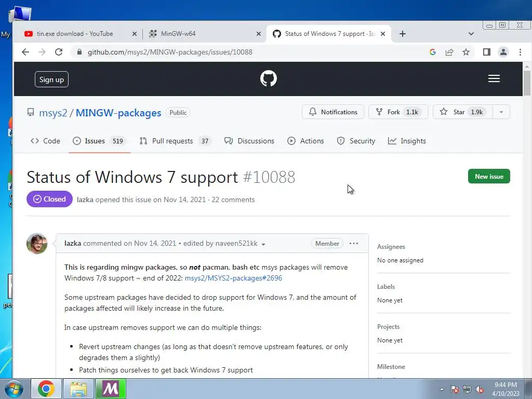Screen dimensions: 532x399
Task: Click the green New issue button
Action: 489,176
